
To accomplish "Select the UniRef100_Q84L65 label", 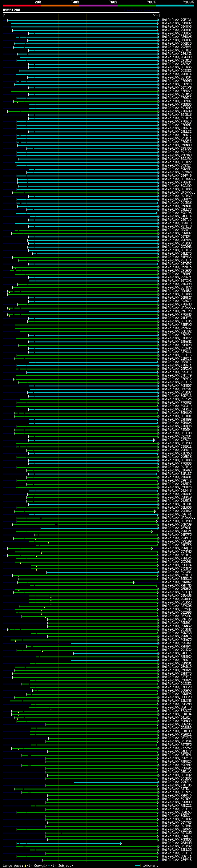I will pyautogui.click(x=176, y=812).
